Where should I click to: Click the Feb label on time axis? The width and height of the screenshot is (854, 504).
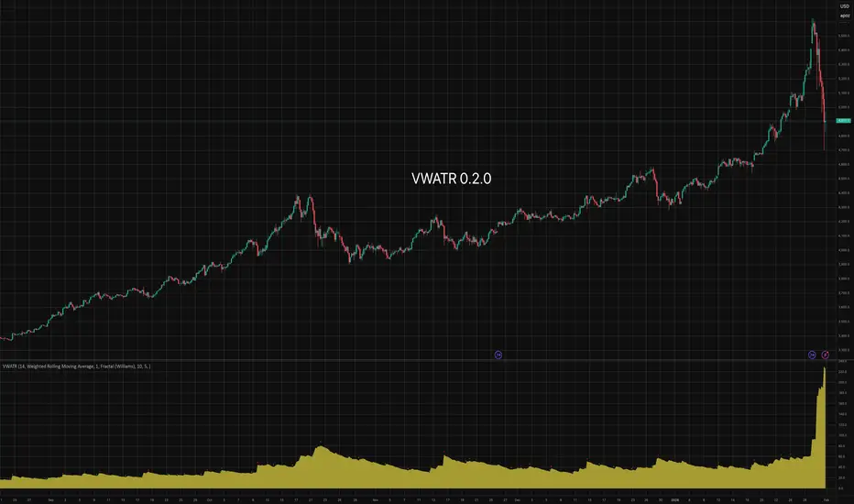(827, 499)
